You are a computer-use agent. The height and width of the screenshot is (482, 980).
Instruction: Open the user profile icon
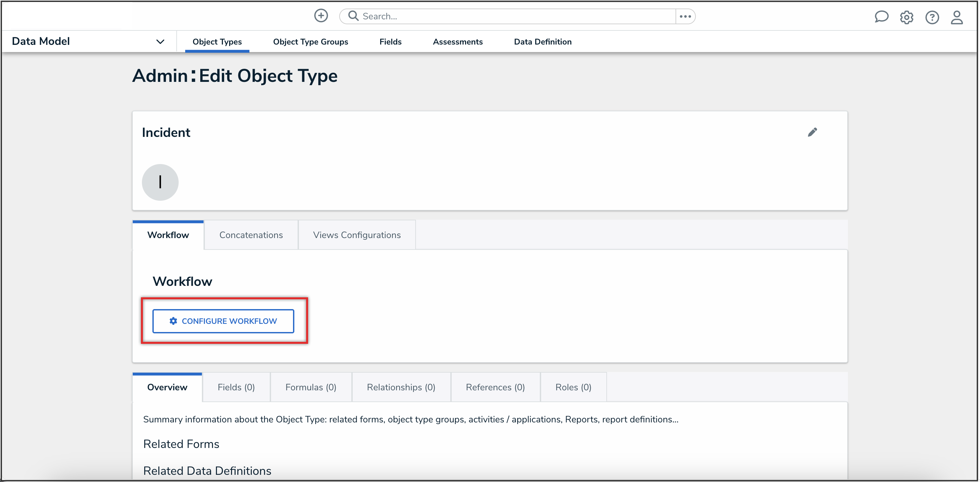click(957, 17)
